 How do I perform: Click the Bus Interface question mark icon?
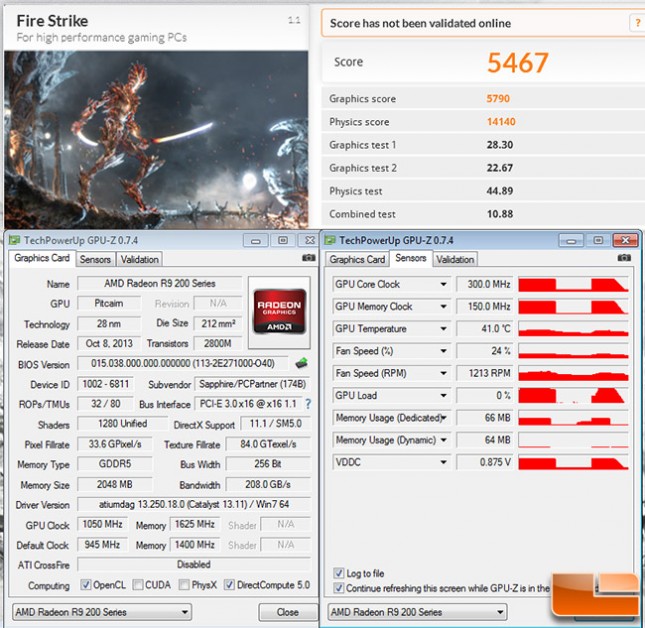308,404
